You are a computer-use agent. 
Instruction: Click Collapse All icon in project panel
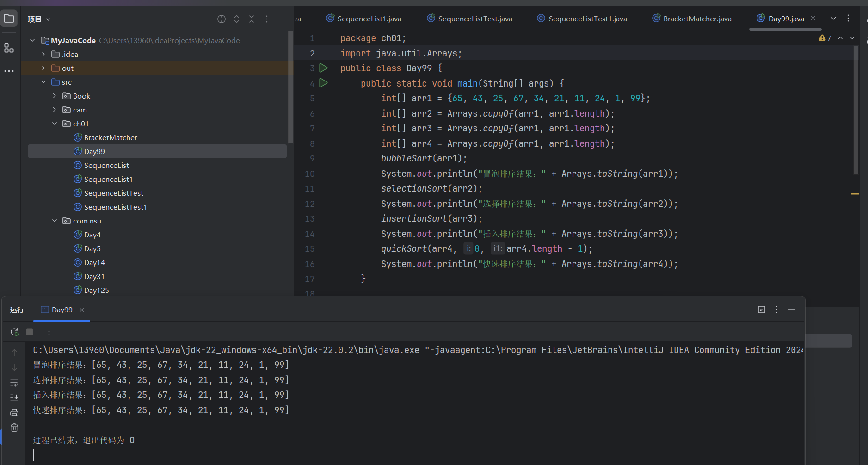point(252,19)
